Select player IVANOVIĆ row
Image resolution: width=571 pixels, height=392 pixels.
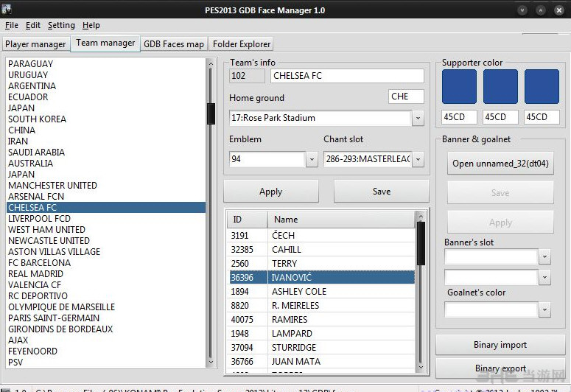point(321,278)
